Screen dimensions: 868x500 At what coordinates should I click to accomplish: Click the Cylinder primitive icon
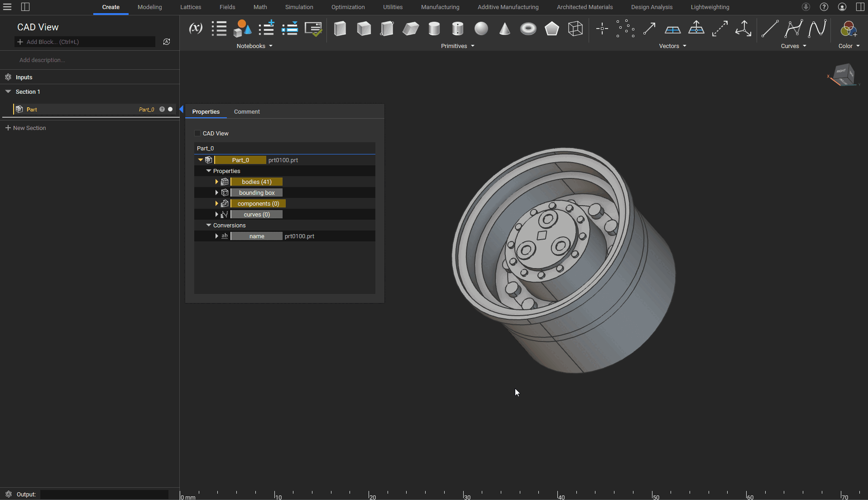click(434, 29)
